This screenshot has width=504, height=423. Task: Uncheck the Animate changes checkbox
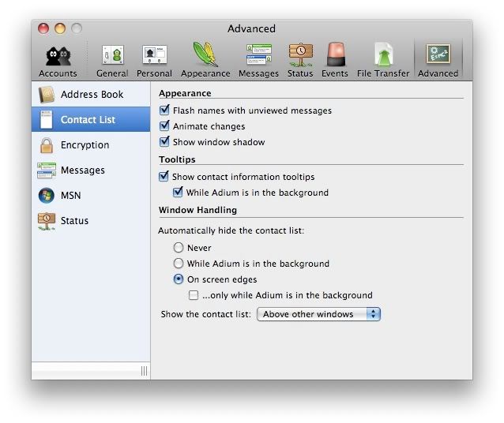pos(165,126)
